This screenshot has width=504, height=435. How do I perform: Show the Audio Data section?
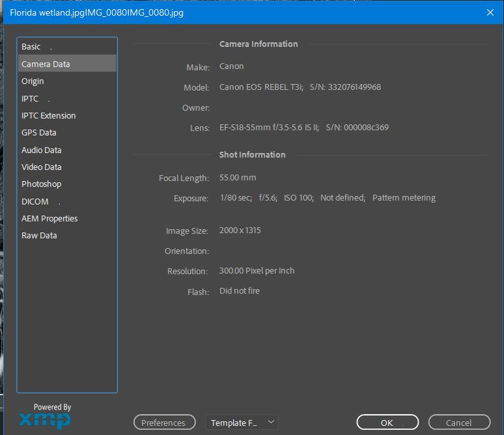tap(67, 150)
